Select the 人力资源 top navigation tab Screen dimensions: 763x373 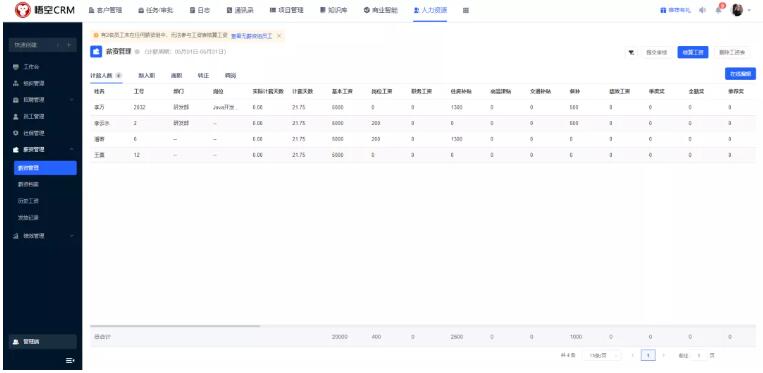[430, 10]
